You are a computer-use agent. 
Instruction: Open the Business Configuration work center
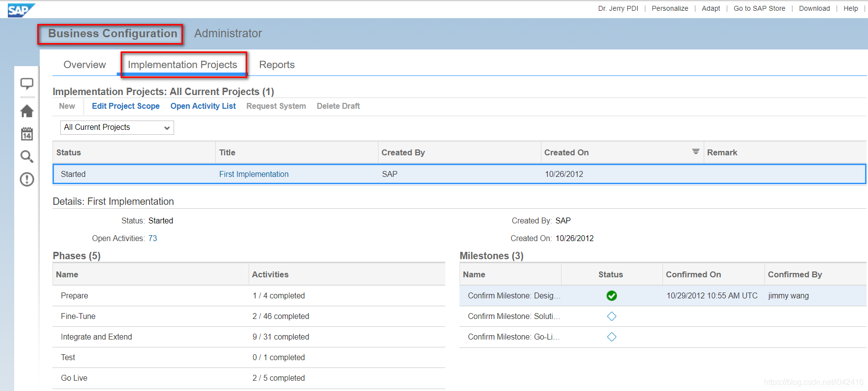point(112,33)
